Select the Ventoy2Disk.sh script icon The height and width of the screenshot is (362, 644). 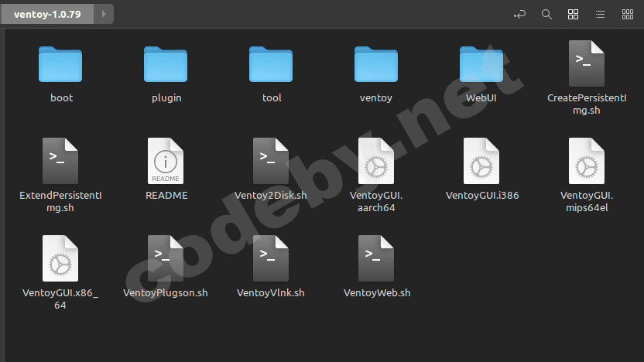click(271, 161)
